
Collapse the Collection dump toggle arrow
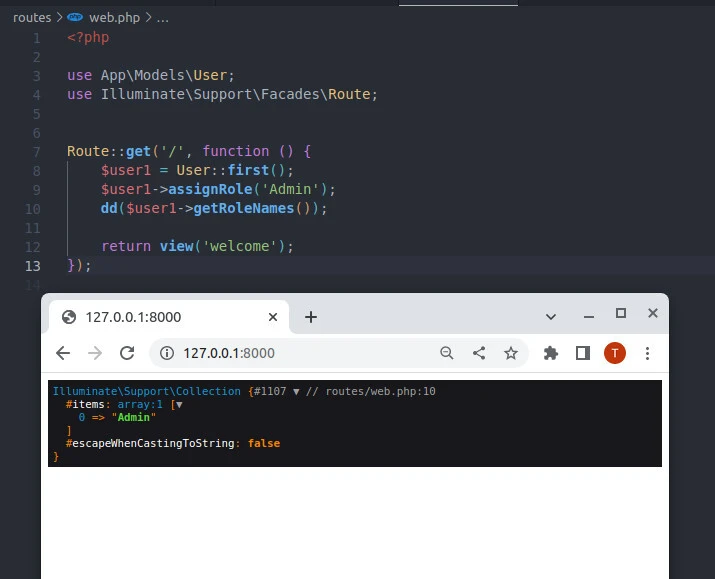coord(296,392)
